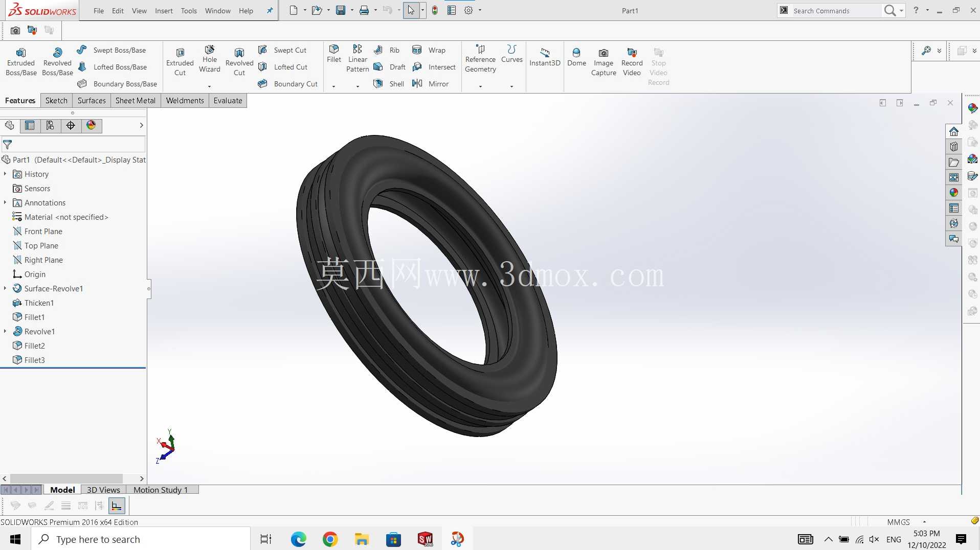The height and width of the screenshot is (550, 980).
Task: Select the Swept Cut feature
Action: pyautogui.click(x=282, y=50)
